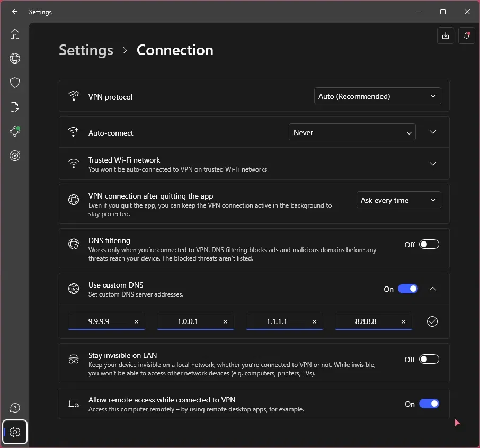The width and height of the screenshot is (480, 448).
Task: Select the Settings gear in sidebar
Action: [x=15, y=432]
